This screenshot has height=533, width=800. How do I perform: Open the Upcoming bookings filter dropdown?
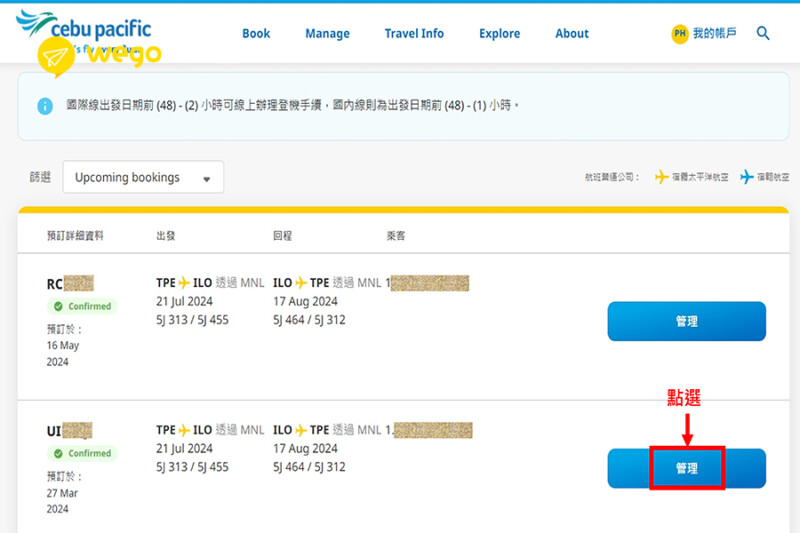[143, 177]
